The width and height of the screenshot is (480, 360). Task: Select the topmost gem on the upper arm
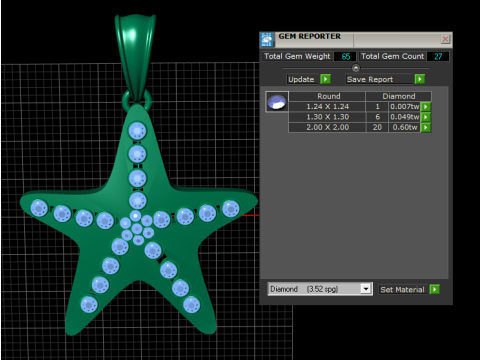[137, 130]
